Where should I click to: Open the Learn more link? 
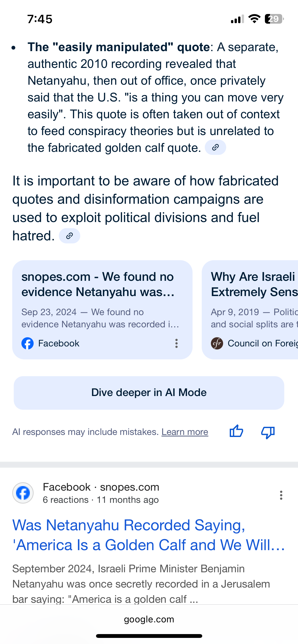tap(185, 432)
